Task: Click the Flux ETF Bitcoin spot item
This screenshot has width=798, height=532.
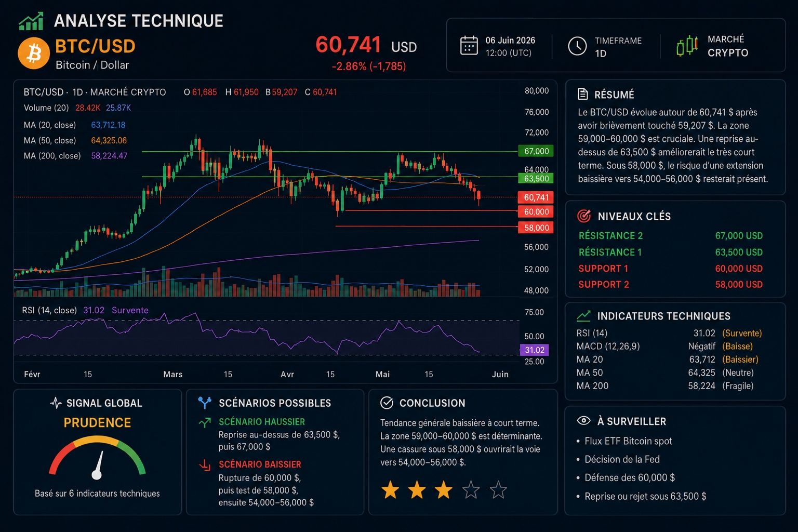Action: pos(624,441)
